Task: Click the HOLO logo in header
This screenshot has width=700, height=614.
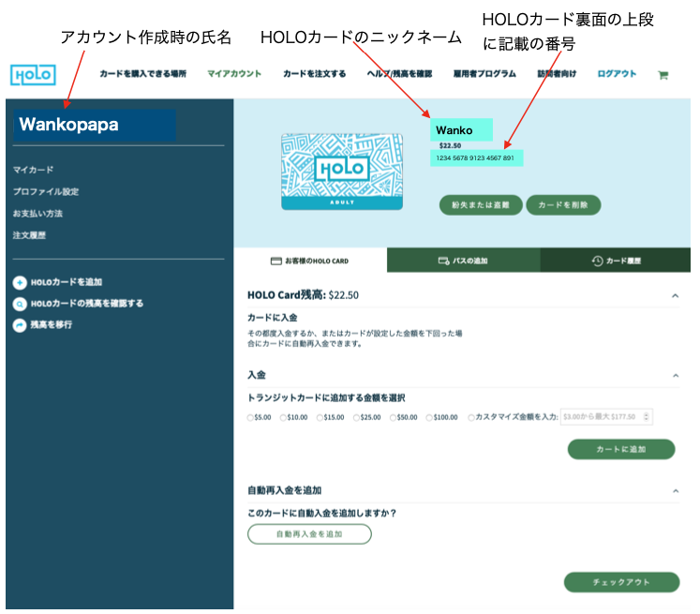Action: [x=33, y=75]
